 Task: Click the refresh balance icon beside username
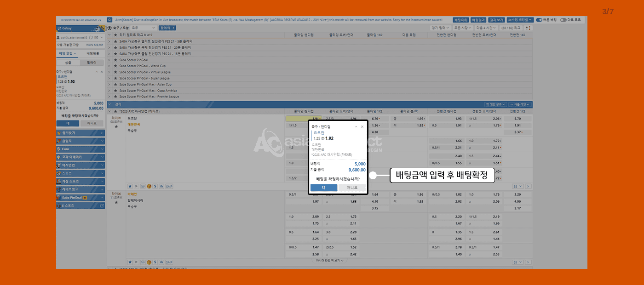tap(91, 37)
